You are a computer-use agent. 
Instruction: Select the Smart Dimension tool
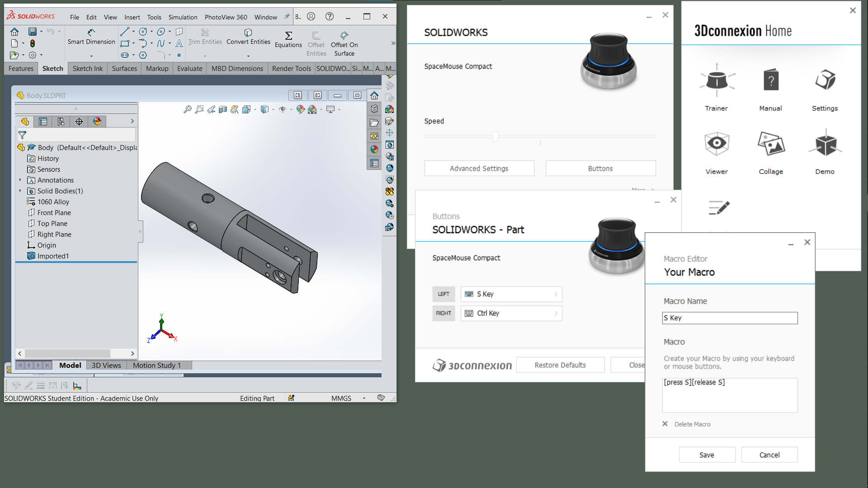click(91, 37)
